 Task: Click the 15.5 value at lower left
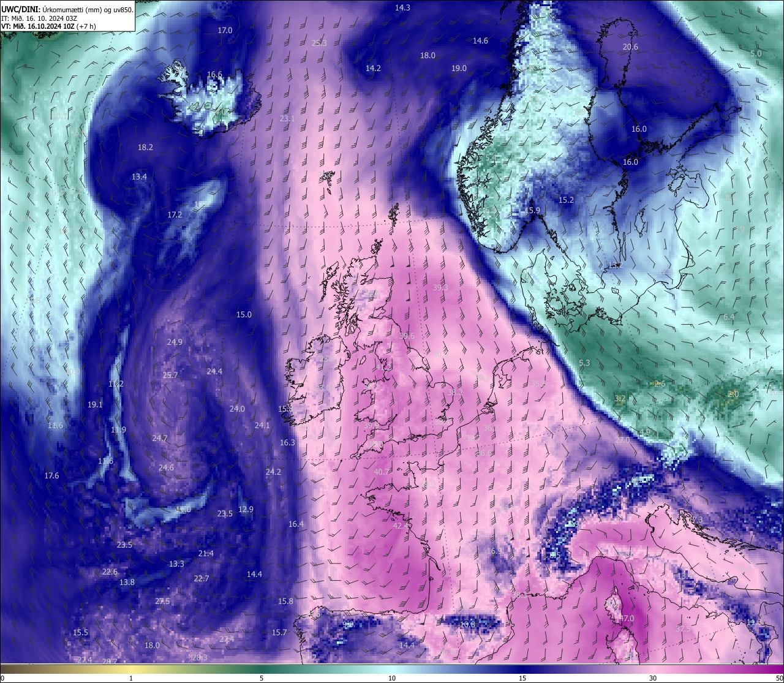[80, 632]
